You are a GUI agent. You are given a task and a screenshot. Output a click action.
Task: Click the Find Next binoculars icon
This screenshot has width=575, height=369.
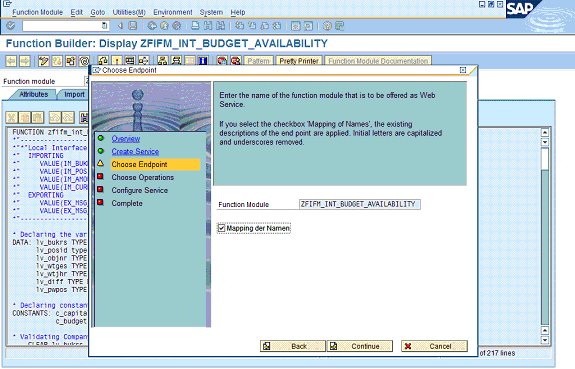[220, 26]
